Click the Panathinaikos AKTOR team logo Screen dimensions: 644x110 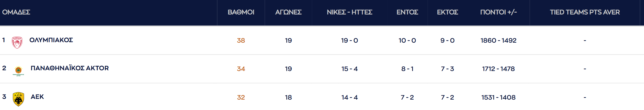[18, 71]
